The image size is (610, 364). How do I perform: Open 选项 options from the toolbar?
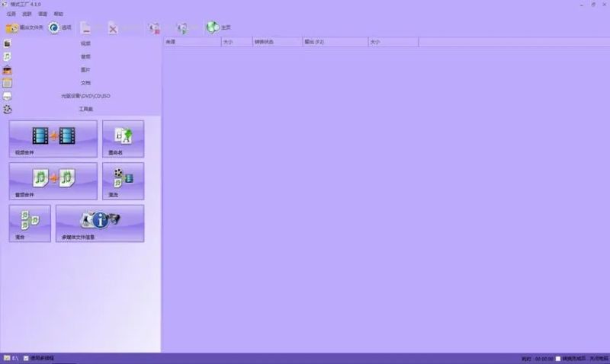tap(55, 28)
